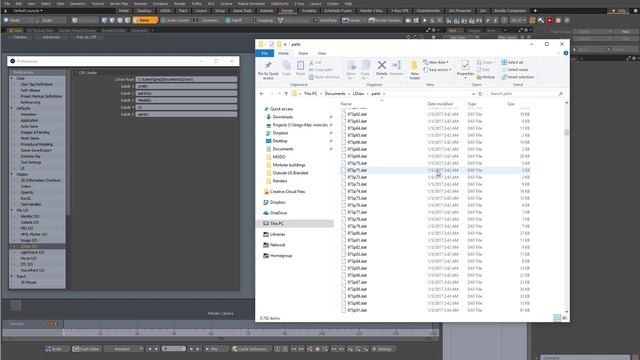640x360 pixels.
Task: Click Pin to Quick access in Explorer ribbon
Action: (x=268, y=70)
